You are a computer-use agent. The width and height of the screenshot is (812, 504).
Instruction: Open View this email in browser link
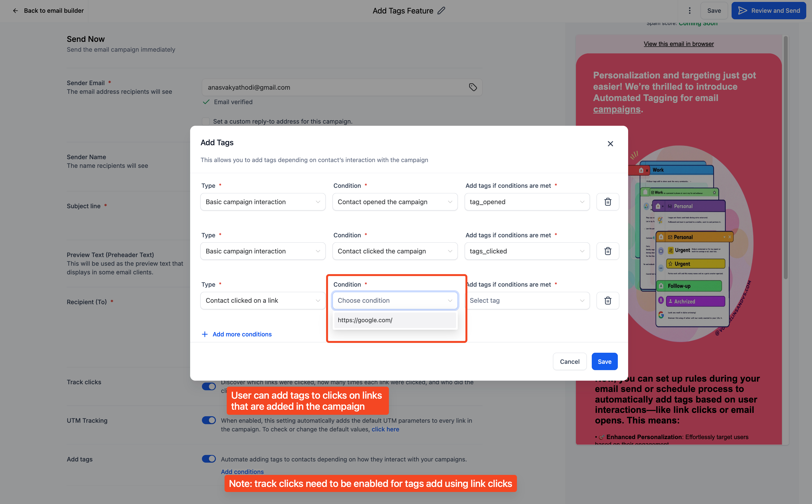(x=679, y=44)
